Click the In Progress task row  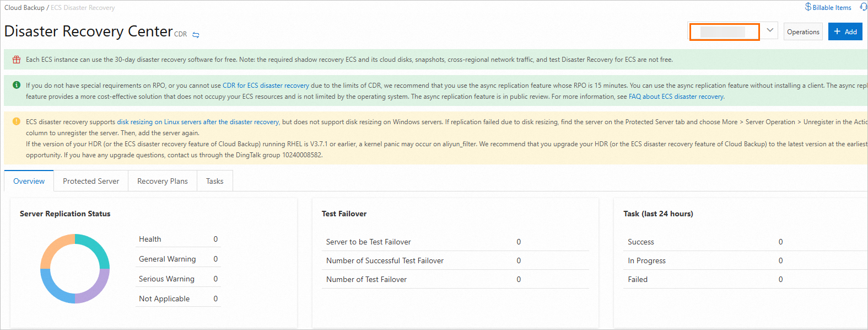[x=746, y=260]
